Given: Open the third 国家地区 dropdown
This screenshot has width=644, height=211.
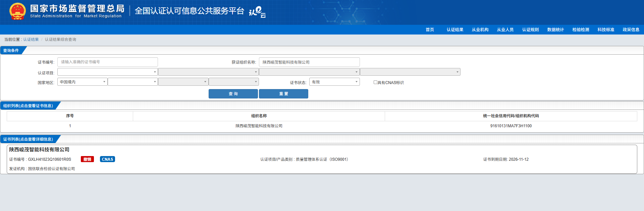Looking at the screenshot, I should (183, 82).
